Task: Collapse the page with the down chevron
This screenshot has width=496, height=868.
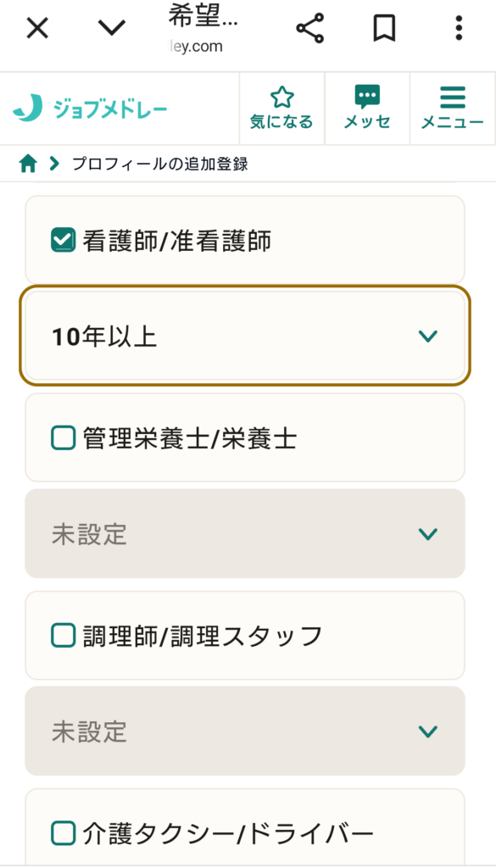Action: click(x=110, y=28)
